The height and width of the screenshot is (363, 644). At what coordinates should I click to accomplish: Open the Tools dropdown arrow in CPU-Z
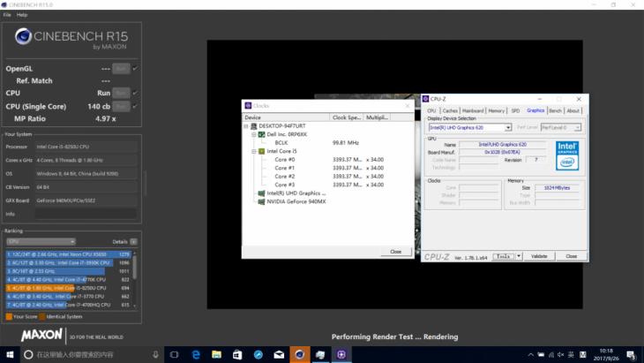coord(519,256)
